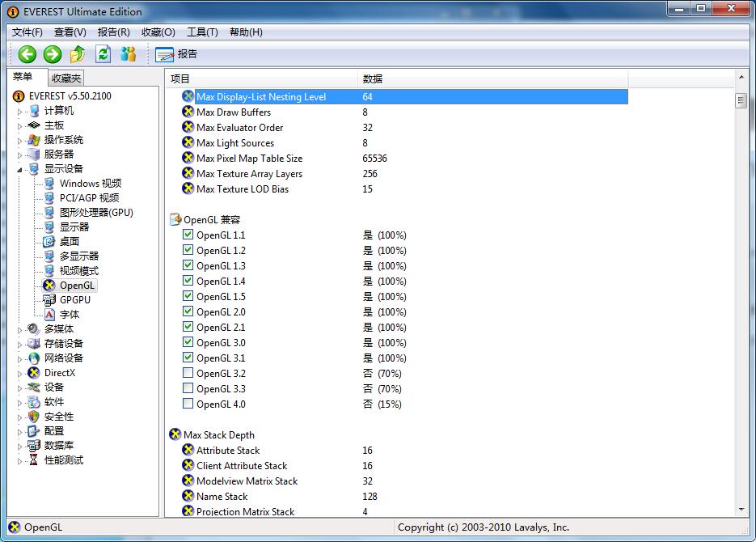Switch to the 收藏夹 tab
Image resolution: width=756 pixels, height=542 pixels.
tap(66, 78)
